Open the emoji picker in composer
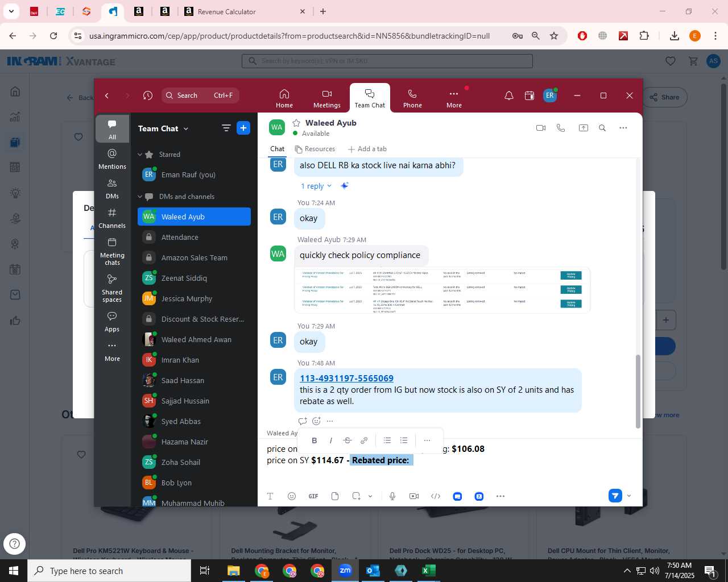The height and width of the screenshot is (582, 728). 292,496
